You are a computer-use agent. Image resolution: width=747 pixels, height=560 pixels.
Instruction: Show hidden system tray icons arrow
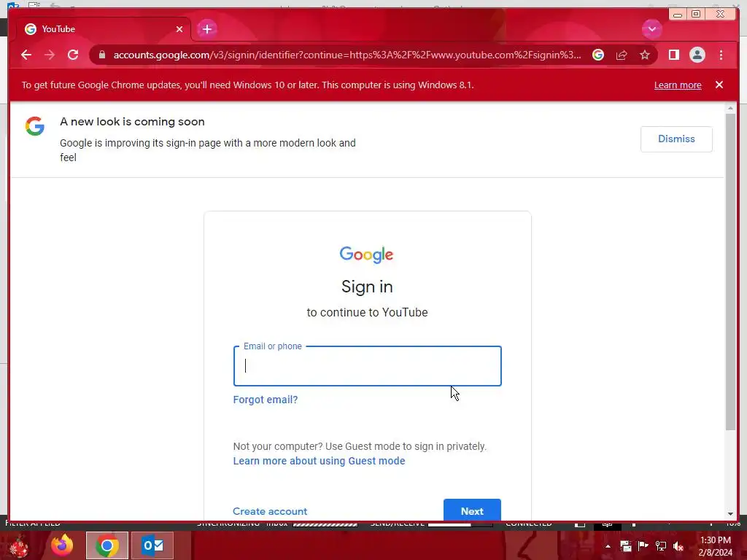coord(608,546)
